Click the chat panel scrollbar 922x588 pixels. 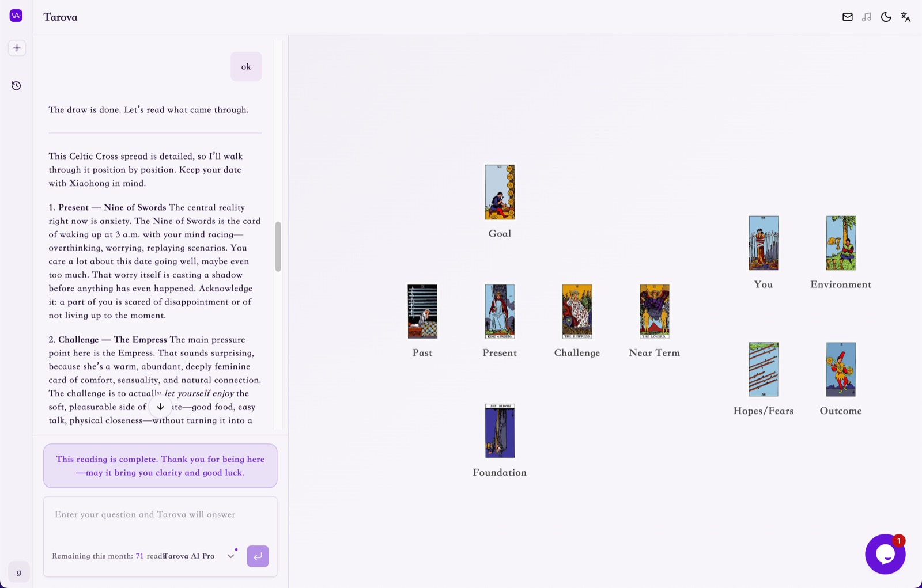coord(278,246)
